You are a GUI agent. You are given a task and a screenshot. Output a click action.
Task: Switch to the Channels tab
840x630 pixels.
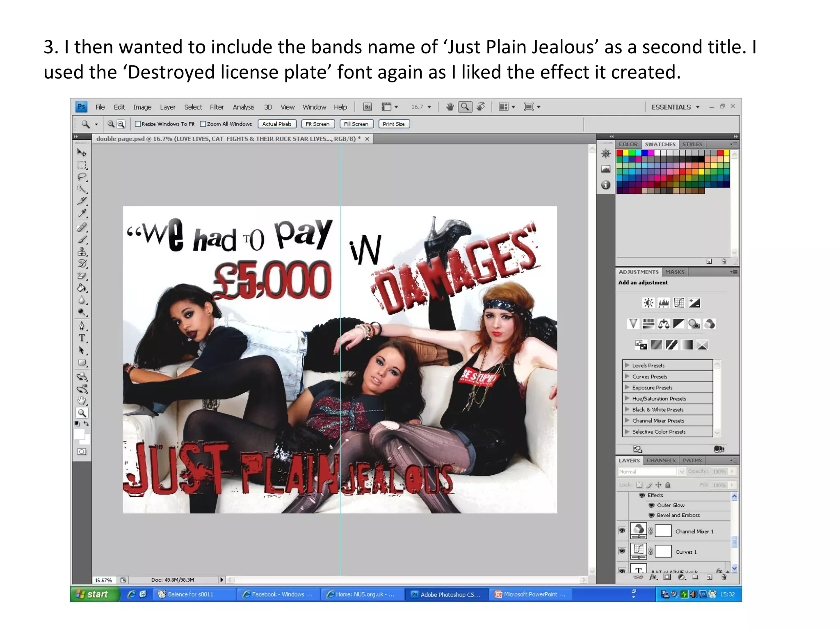pos(661,461)
